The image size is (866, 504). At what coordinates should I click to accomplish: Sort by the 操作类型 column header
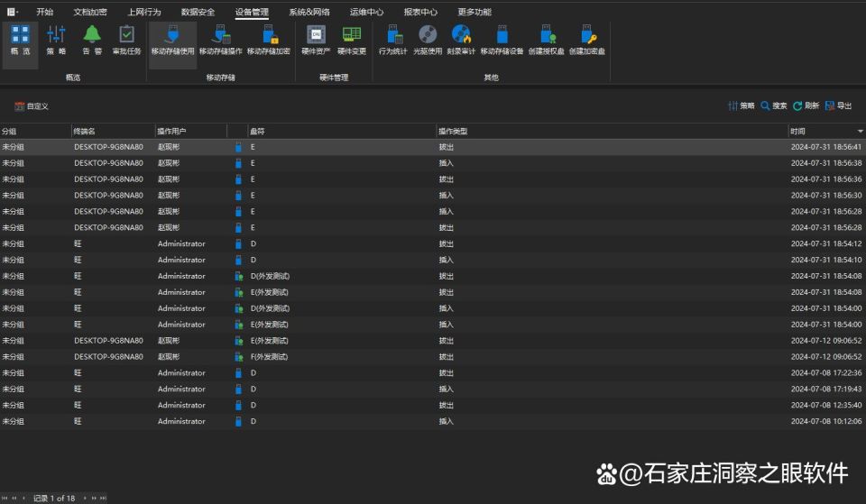[x=612, y=131]
